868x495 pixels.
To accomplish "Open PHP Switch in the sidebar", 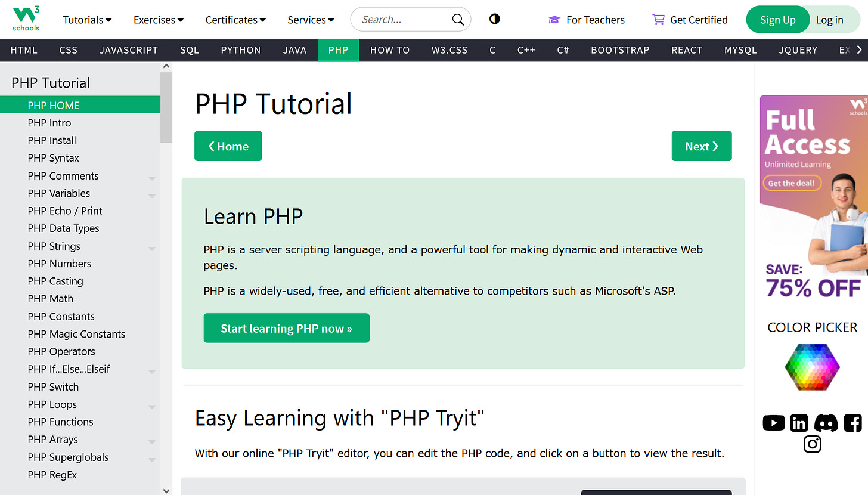I will click(80, 386).
